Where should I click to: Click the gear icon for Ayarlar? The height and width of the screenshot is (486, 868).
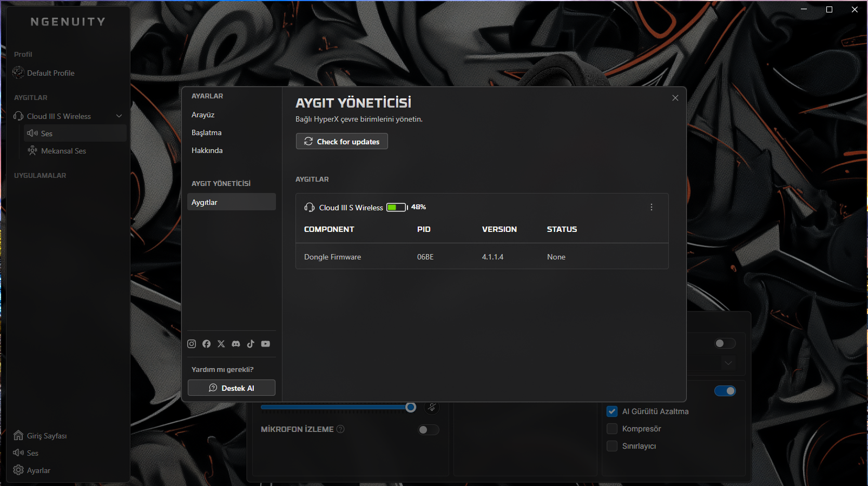pyautogui.click(x=18, y=470)
